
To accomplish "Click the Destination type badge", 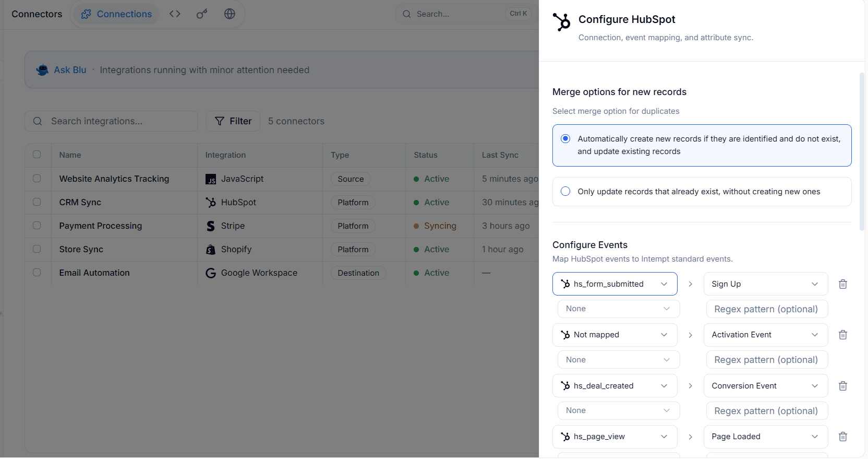I will click(358, 273).
